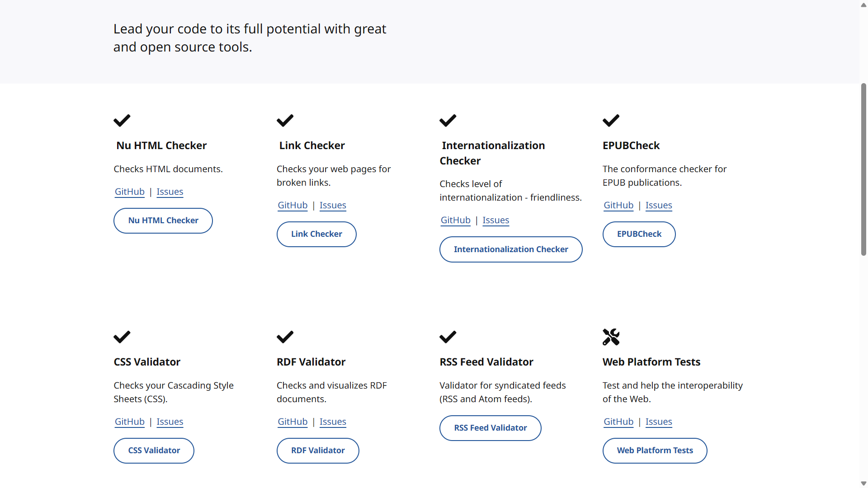Launch the Link Checker button
Screen dimensions: 868x488
[316, 234]
